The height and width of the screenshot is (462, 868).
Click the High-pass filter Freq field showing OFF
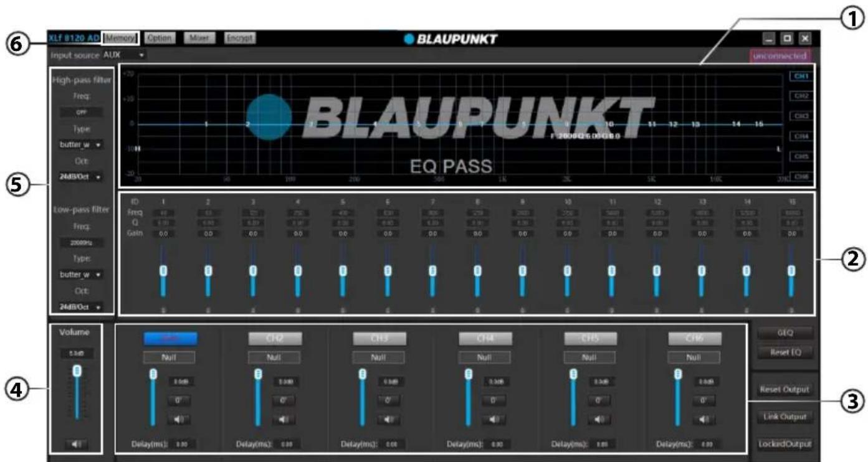pyautogui.click(x=81, y=113)
